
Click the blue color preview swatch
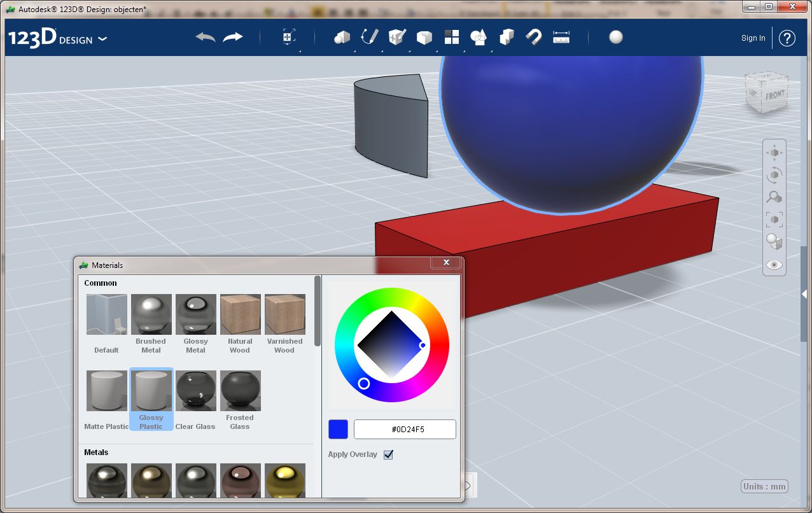point(338,429)
